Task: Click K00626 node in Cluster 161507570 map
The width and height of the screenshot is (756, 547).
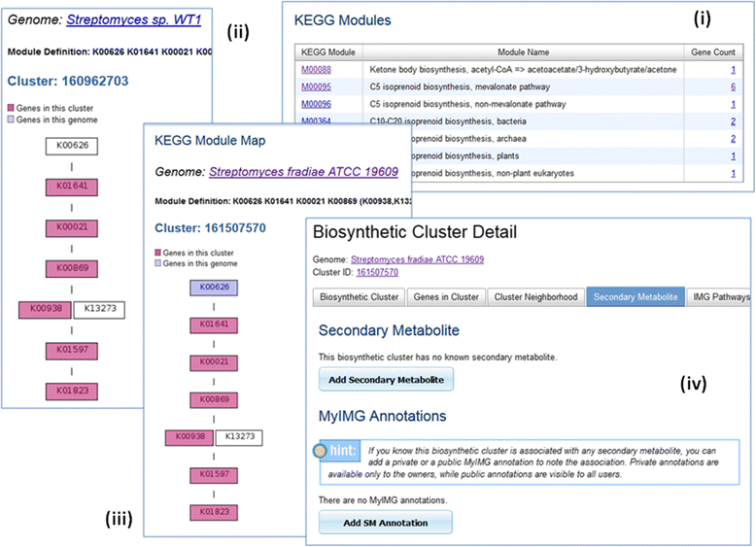Action: pos(214,288)
